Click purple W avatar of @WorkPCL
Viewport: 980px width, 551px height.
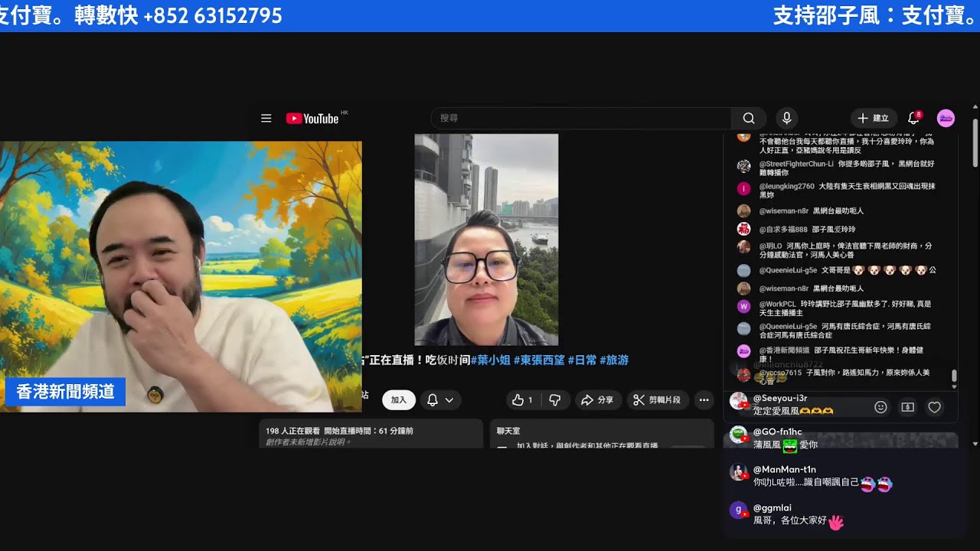[x=743, y=306]
